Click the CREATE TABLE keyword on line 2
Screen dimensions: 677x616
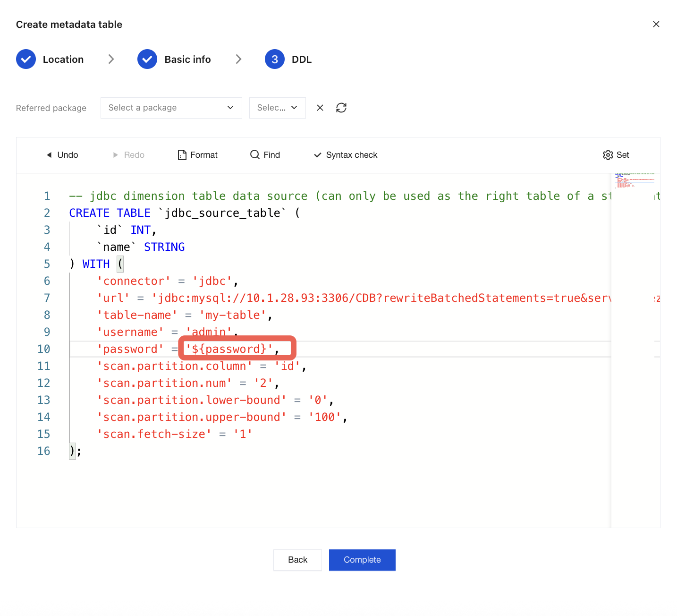click(x=110, y=213)
